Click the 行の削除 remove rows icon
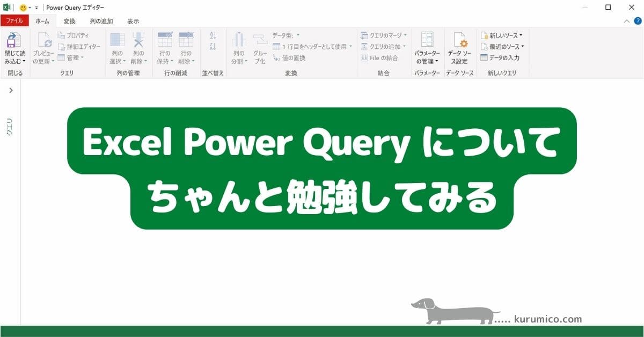 click(x=186, y=40)
